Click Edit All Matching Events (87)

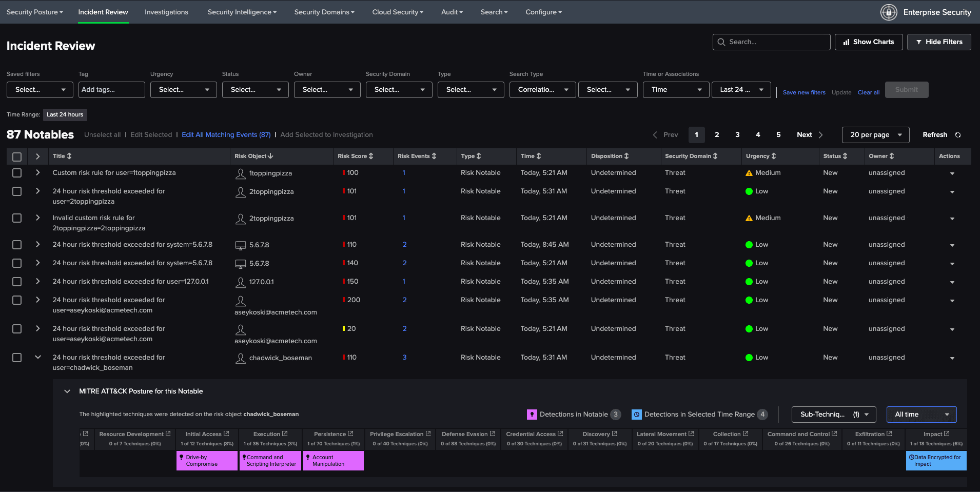point(226,134)
